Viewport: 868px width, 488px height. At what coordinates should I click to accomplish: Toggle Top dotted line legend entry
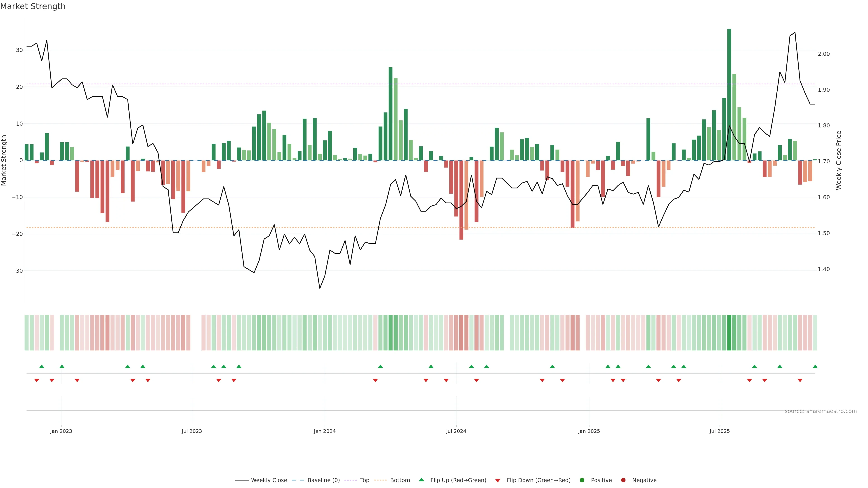click(364, 480)
